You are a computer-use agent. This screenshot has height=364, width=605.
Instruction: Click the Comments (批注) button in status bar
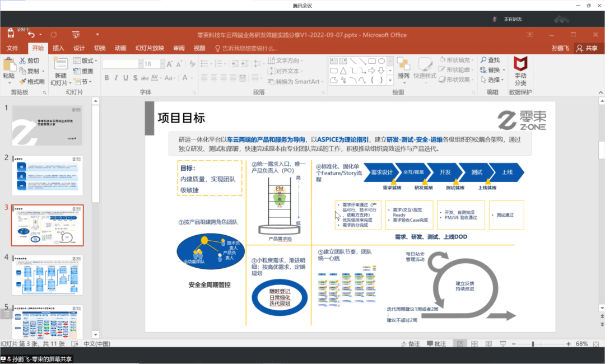coord(437,344)
